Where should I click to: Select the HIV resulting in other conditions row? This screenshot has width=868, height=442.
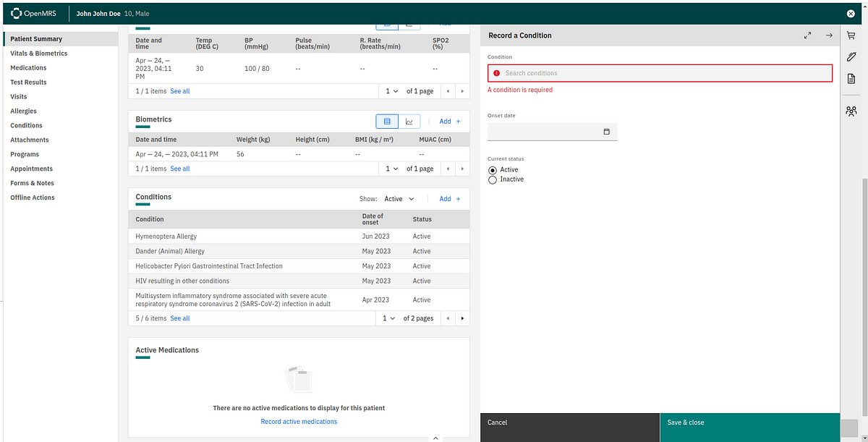pos(299,281)
